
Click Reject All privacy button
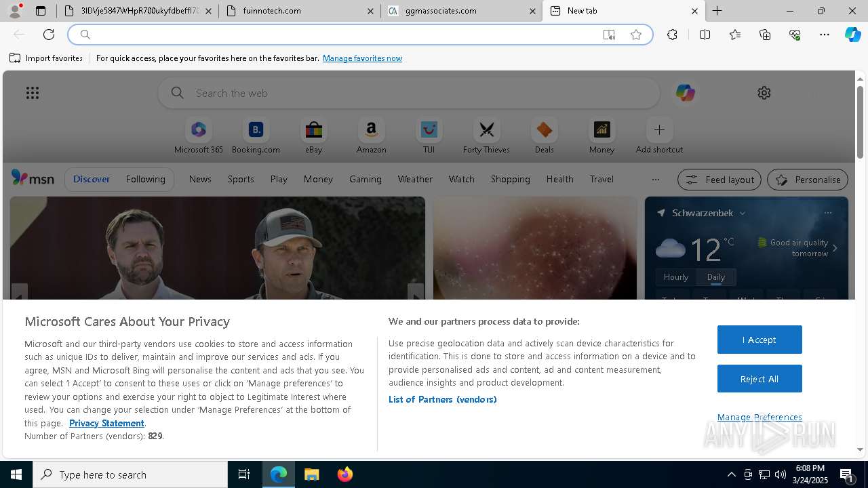pyautogui.click(x=759, y=379)
